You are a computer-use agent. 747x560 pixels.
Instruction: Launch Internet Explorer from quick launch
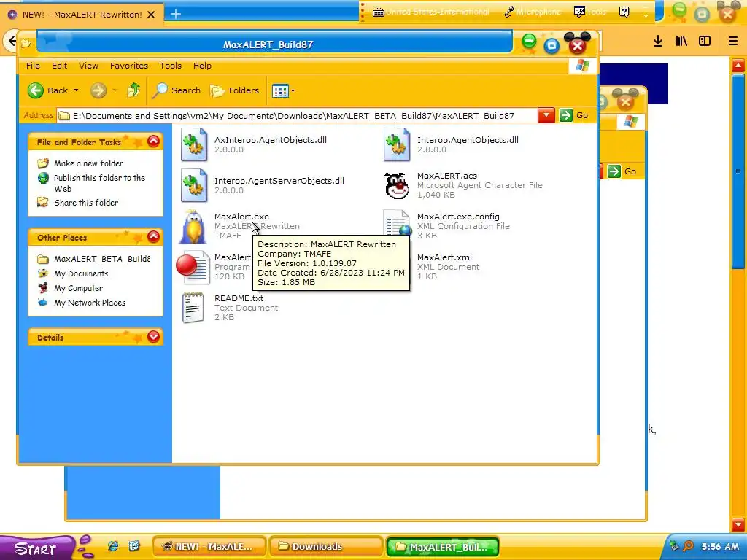pyautogui.click(x=113, y=546)
